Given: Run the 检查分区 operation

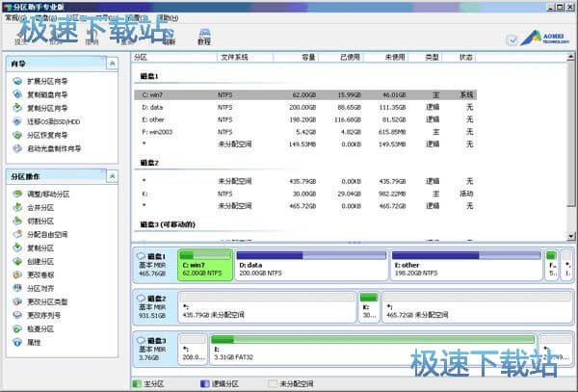Looking at the screenshot, I should click(x=34, y=328).
